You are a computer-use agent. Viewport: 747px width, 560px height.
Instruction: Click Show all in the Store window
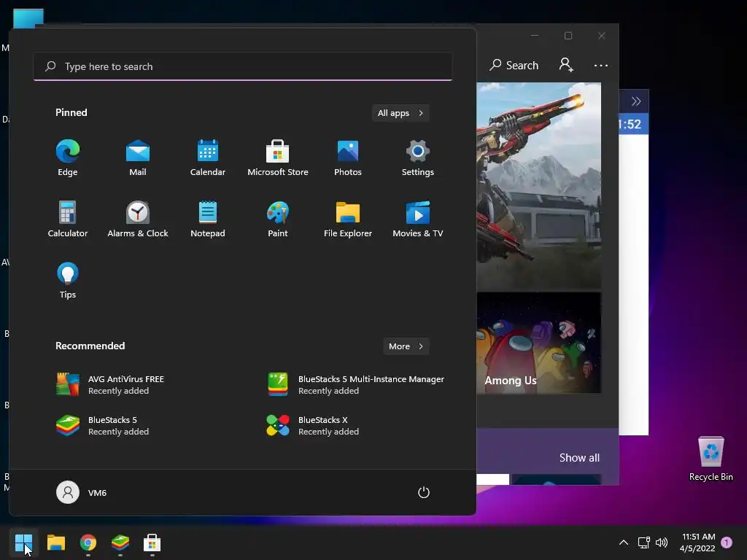579,458
